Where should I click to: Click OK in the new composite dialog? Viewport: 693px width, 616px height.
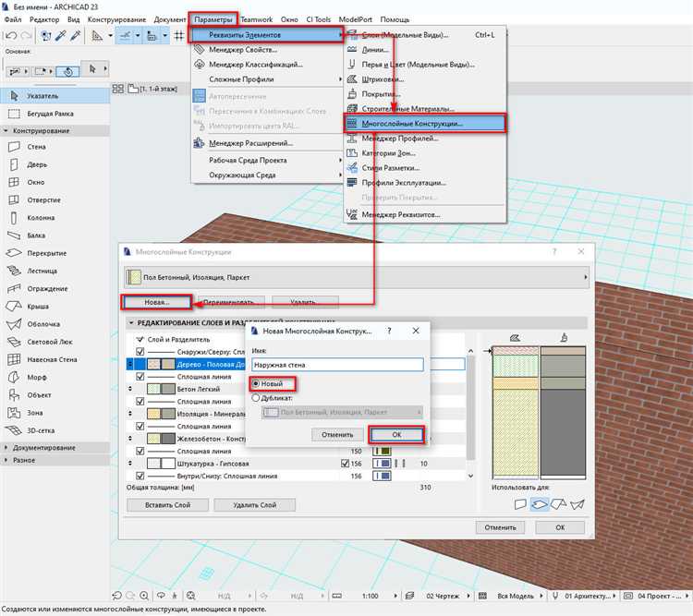(395, 434)
